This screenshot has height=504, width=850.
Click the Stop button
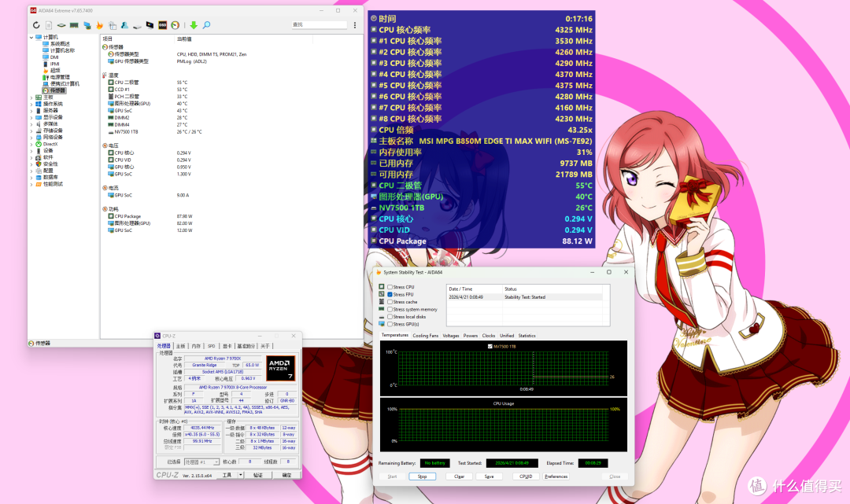pos(423,476)
